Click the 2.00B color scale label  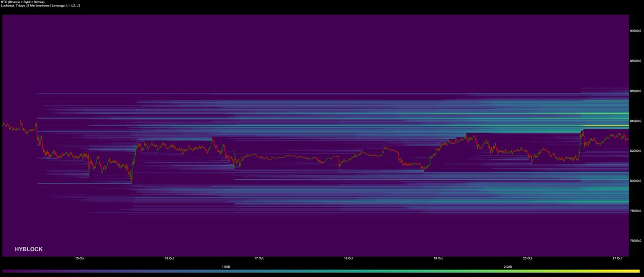508,267
